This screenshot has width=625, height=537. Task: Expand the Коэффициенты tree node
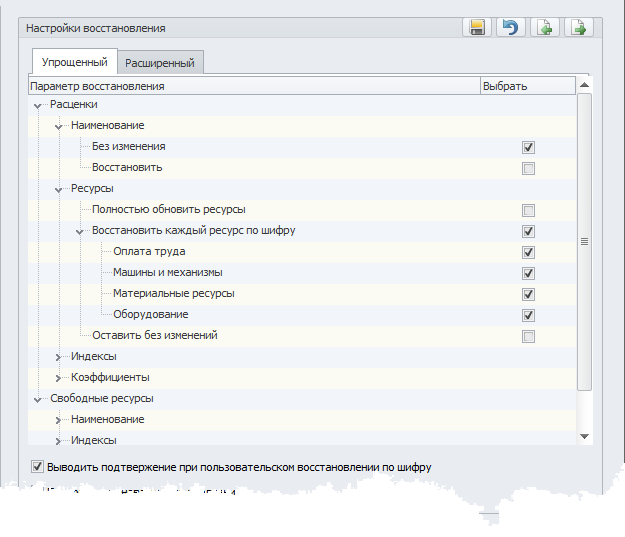(59, 378)
